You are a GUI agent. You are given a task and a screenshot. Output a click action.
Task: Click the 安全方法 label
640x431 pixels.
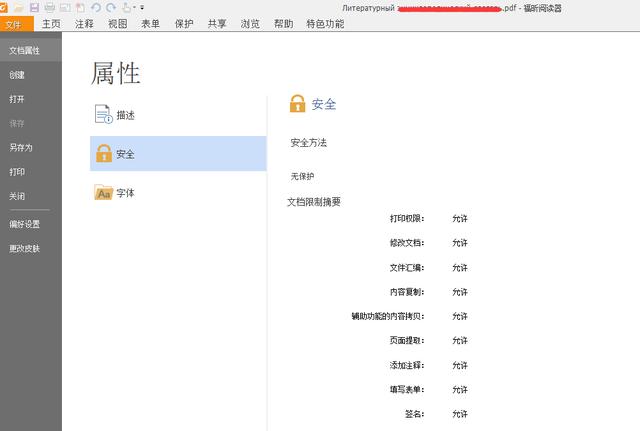point(309,142)
